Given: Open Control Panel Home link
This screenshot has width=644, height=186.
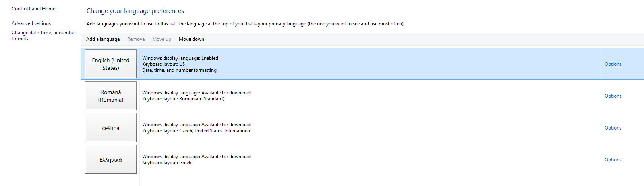Looking at the screenshot, I should (x=33, y=9).
